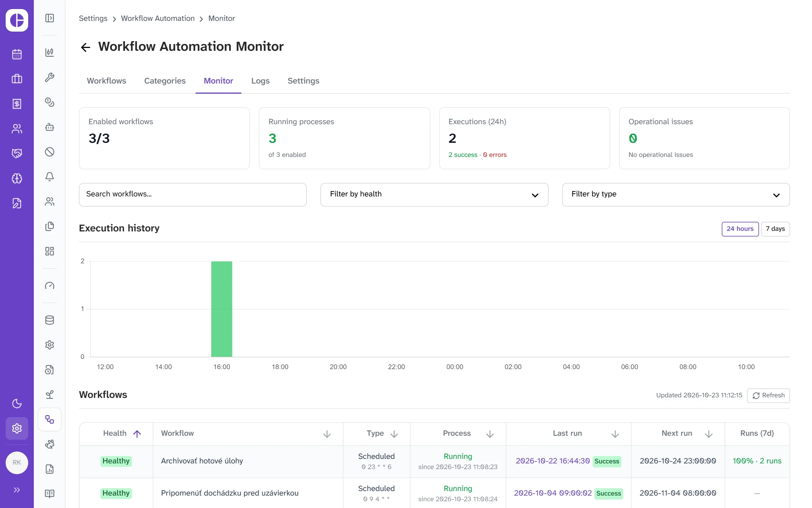Click the green 16:00 execution bar
The image size is (812, 508).
221,309
